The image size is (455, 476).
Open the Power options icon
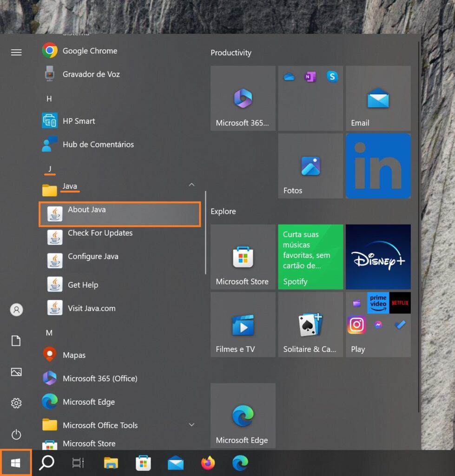click(16, 435)
